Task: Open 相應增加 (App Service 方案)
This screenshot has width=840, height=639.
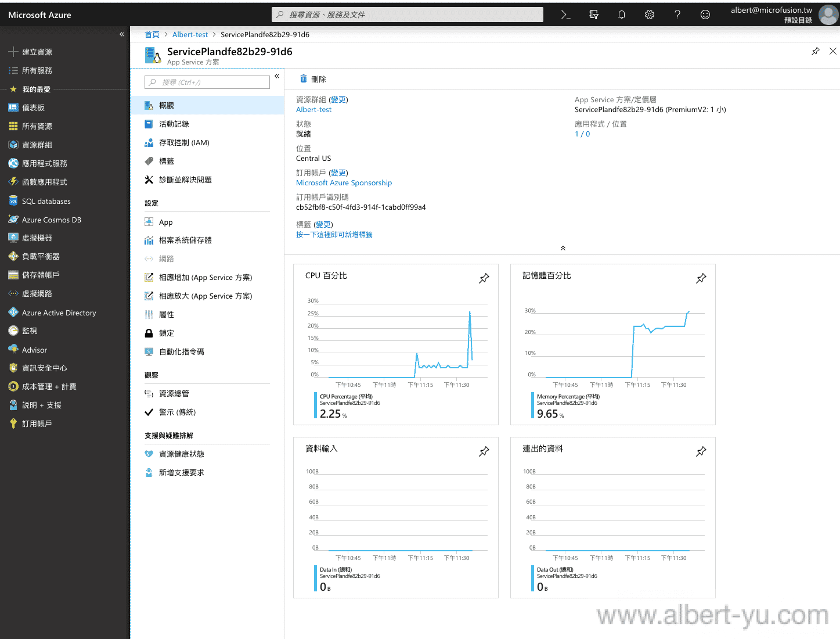Action: tap(207, 277)
